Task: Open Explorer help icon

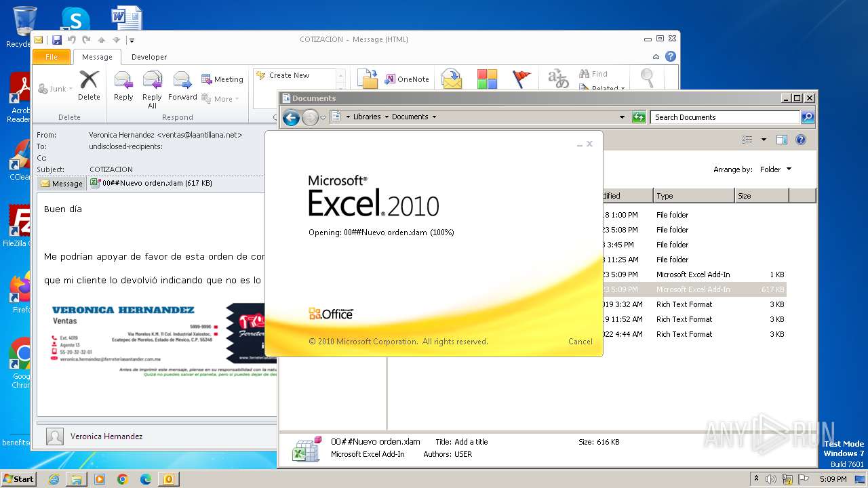Action: [x=801, y=140]
